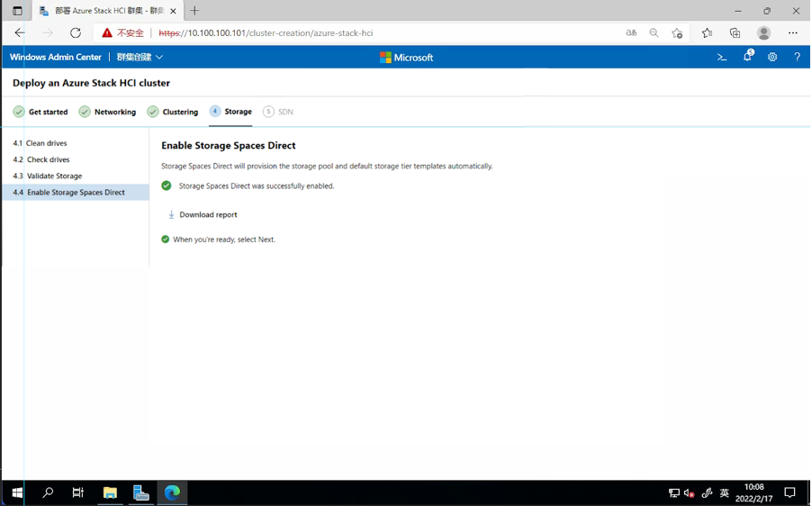The width and height of the screenshot is (812, 506).
Task: Open the action center notification icon
Action: click(x=789, y=492)
